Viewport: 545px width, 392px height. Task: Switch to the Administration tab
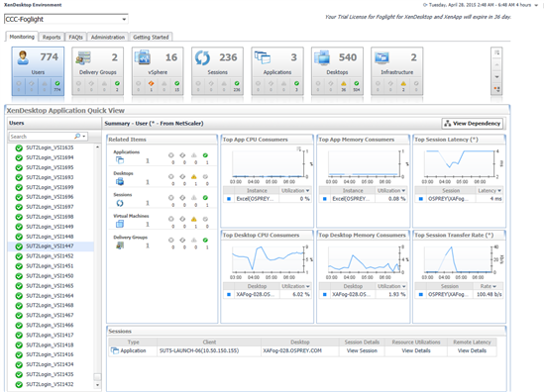click(x=108, y=38)
